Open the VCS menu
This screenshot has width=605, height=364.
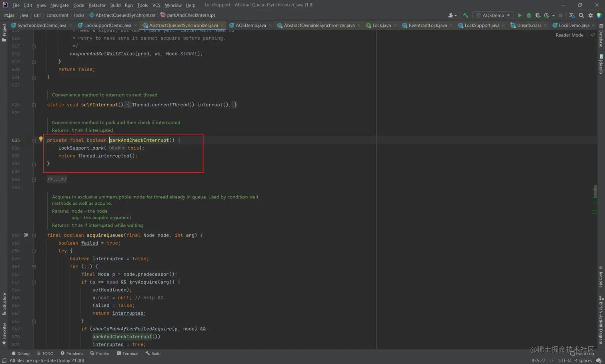tap(156, 5)
